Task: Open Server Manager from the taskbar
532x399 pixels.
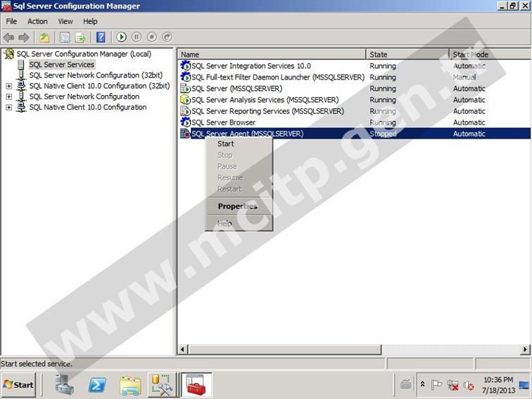Action: pyautogui.click(x=65, y=384)
